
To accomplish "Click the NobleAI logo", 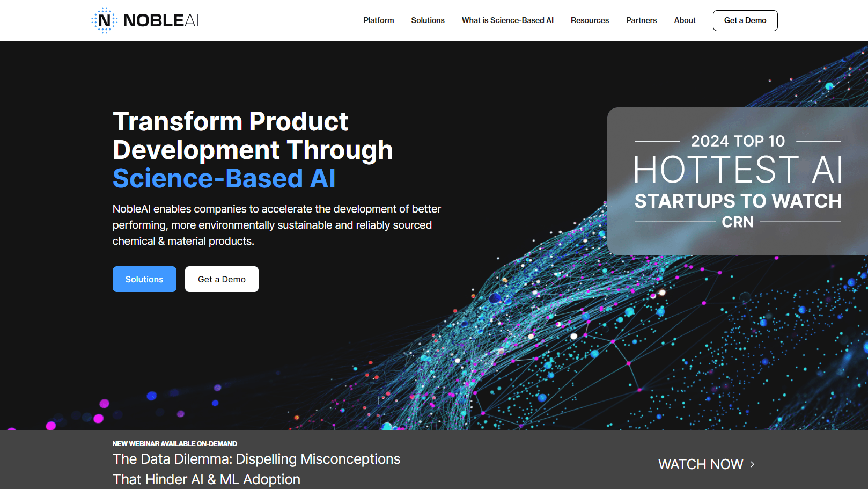I will pos(145,20).
